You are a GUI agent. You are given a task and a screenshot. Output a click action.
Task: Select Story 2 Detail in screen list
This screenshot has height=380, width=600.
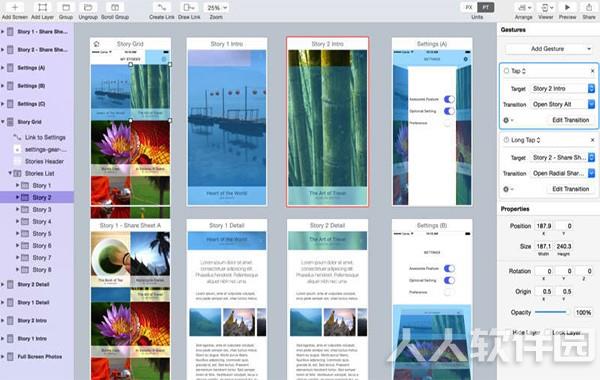click(33, 284)
